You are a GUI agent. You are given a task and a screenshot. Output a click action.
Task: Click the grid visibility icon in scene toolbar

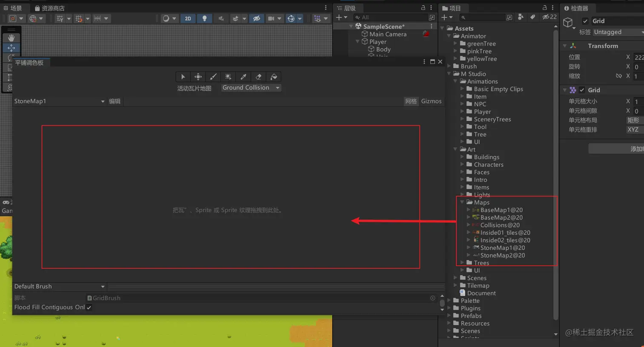pos(60,18)
